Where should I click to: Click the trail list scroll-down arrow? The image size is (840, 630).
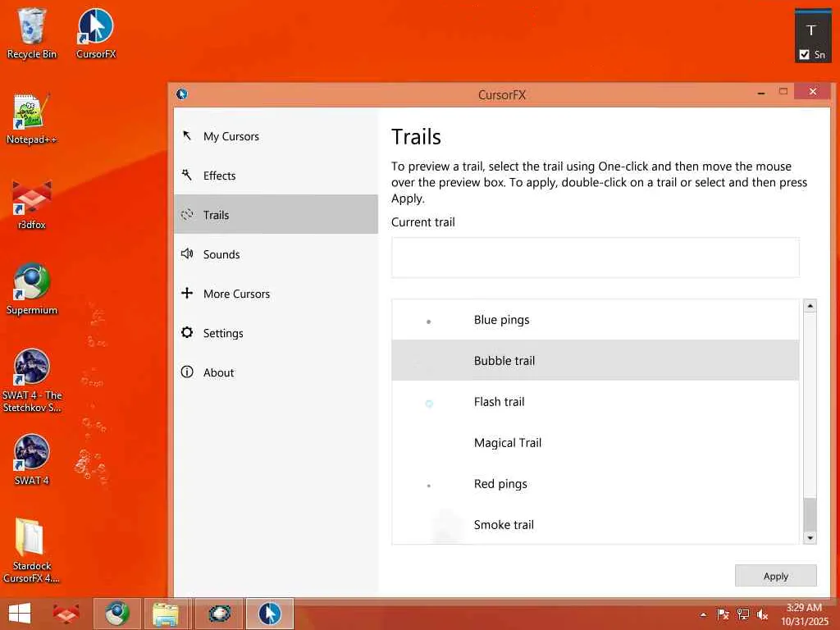click(810, 537)
